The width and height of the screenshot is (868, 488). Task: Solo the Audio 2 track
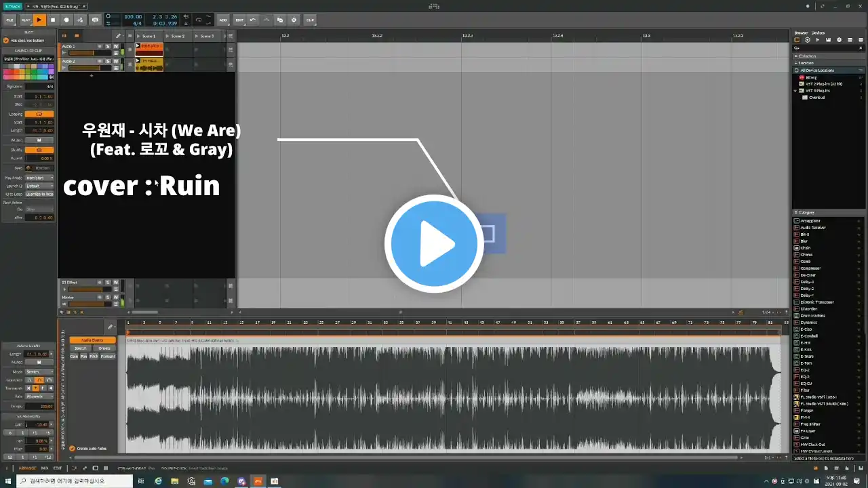(108, 61)
